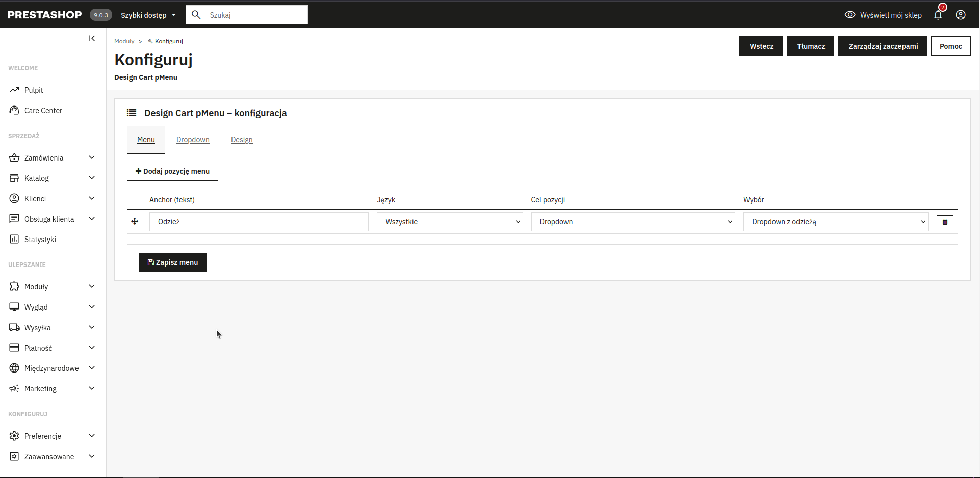Click the Preferencje gear icon
This screenshot has height=478, width=980.
click(x=14, y=436)
